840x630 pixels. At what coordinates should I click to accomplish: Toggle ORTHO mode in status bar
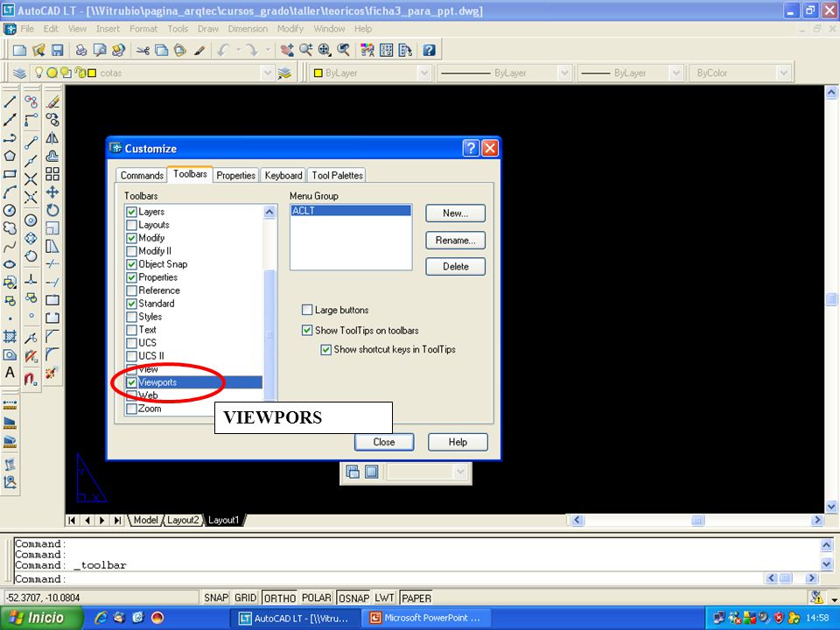coord(280,598)
